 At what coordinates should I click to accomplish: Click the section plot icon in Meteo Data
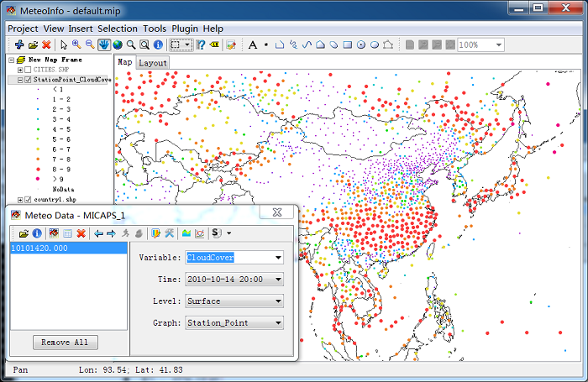(186, 233)
